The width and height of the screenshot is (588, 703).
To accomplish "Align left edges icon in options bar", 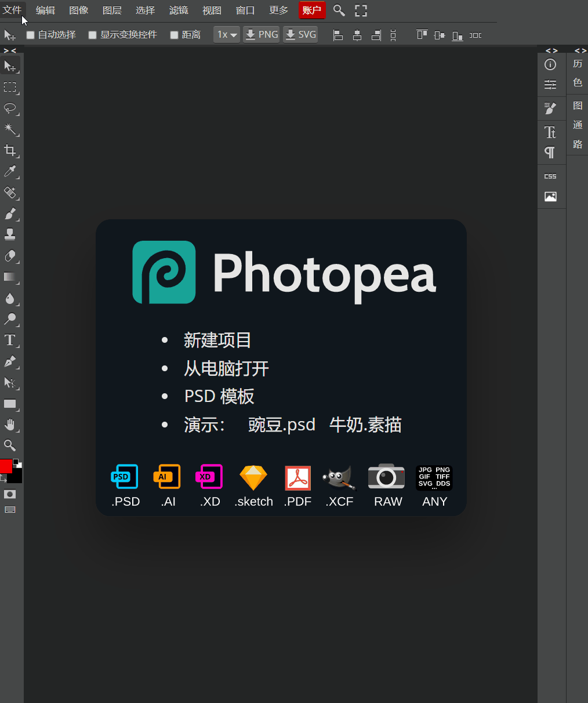I will click(x=338, y=35).
